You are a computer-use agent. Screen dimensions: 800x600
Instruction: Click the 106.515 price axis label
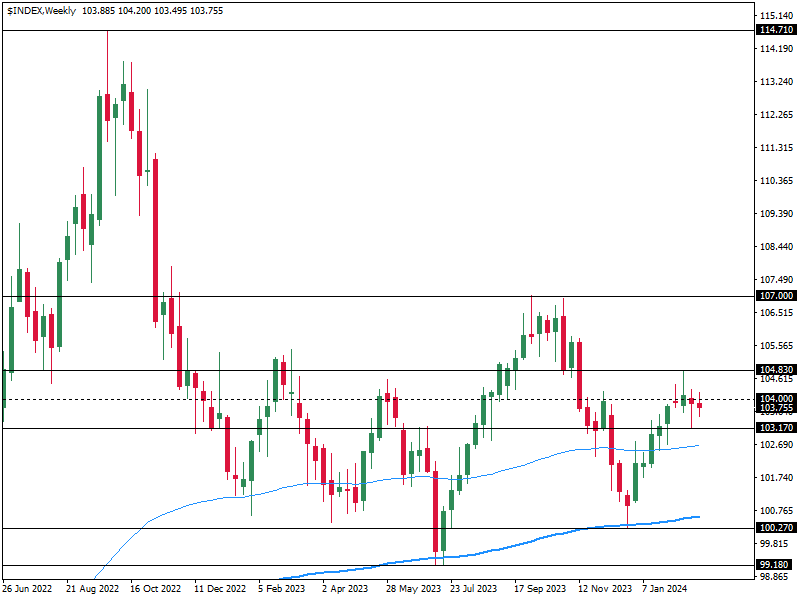point(777,313)
